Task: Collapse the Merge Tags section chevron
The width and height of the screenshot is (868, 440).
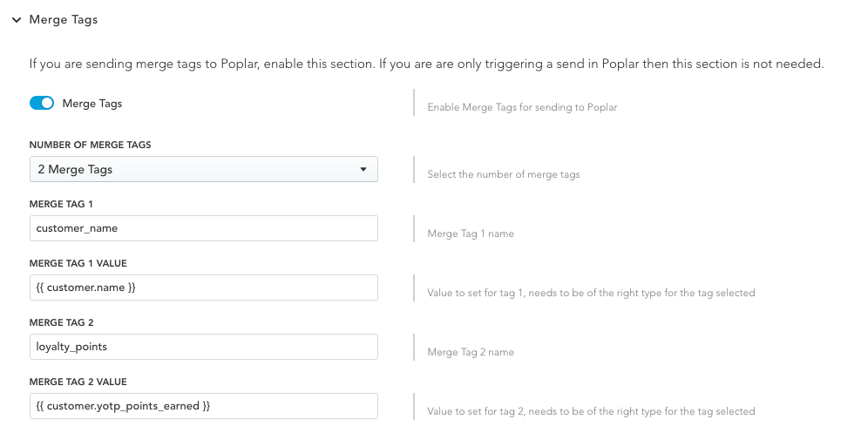Action: pos(17,20)
